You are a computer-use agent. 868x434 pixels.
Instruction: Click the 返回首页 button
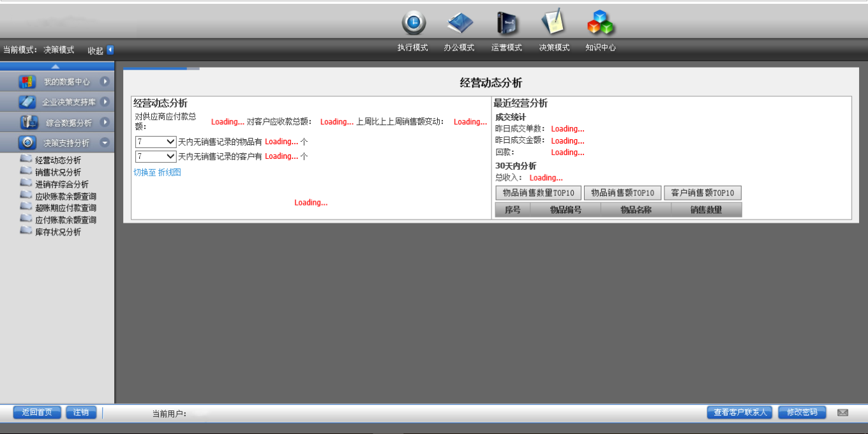(37, 412)
